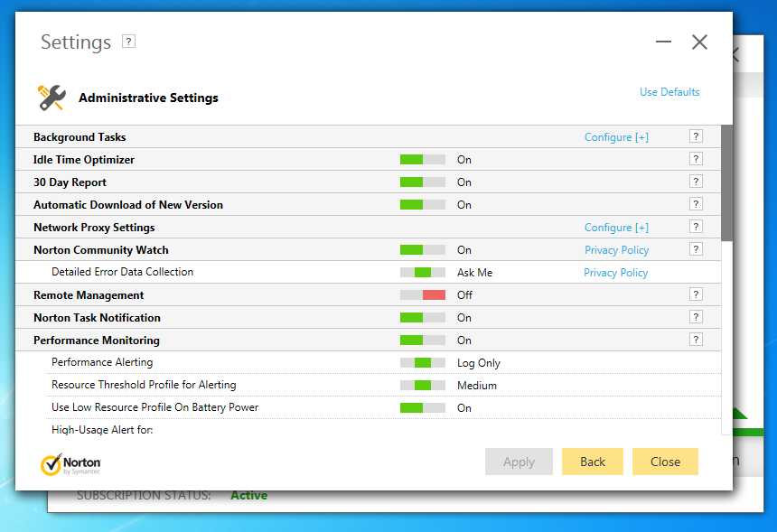Screen dimensions: 777x532
Task: Turn off Automatic Download of New Version
Action: [423, 204]
